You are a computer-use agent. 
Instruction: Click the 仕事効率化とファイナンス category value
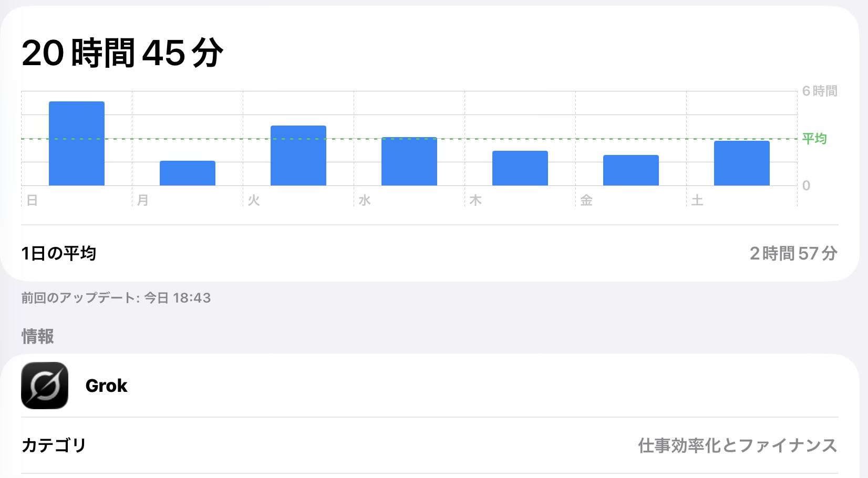click(738, 445)
